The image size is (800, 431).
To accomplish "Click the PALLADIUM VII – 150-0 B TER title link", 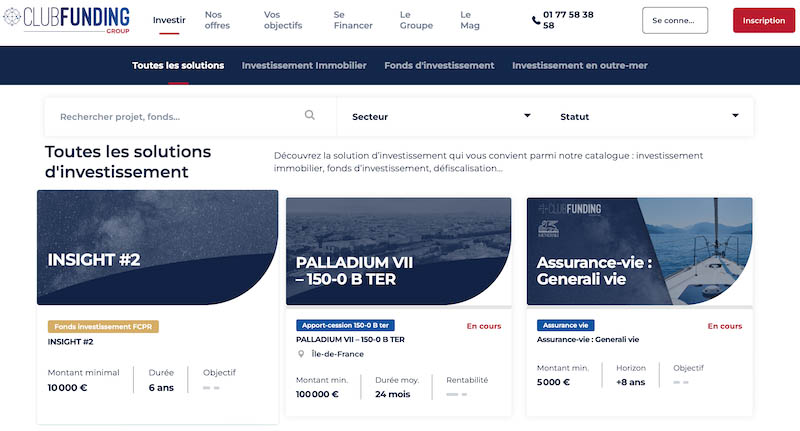I will coord(350,339).
